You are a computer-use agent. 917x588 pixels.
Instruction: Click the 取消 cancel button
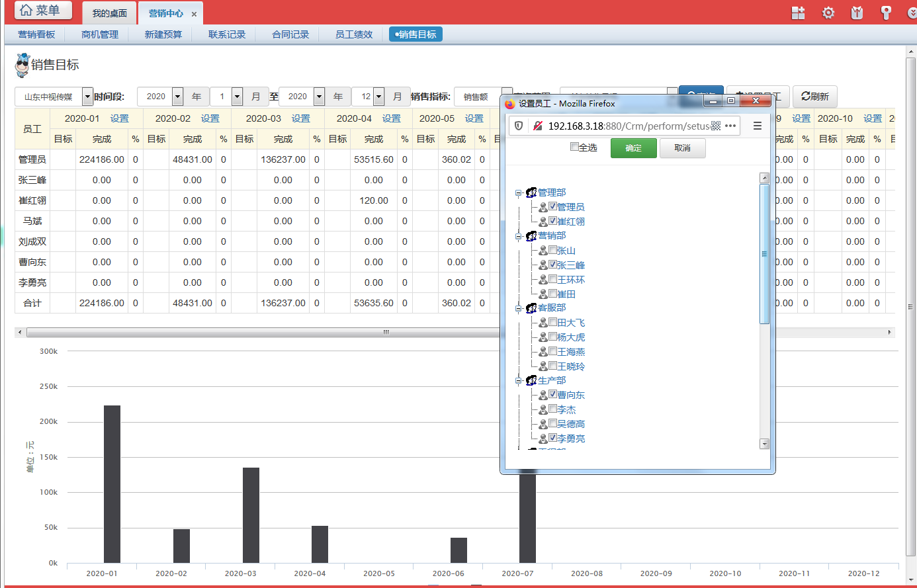coord(682,148)
